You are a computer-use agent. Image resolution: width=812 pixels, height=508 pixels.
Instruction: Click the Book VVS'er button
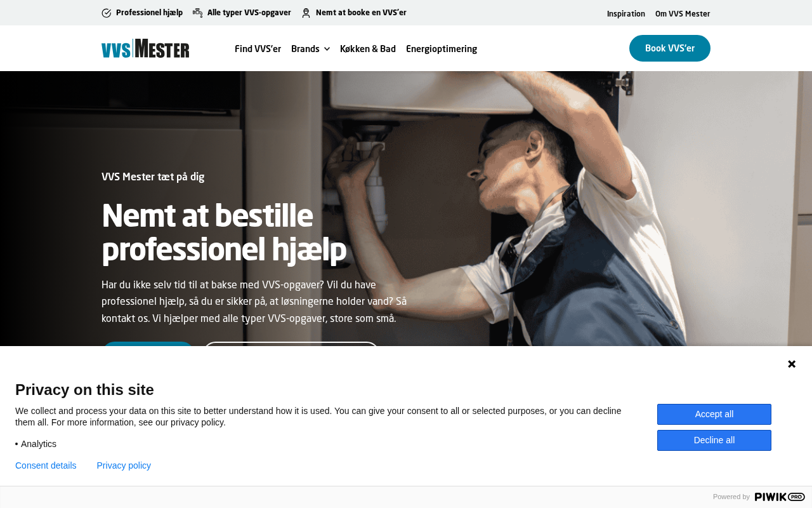[x=670, y=48]
